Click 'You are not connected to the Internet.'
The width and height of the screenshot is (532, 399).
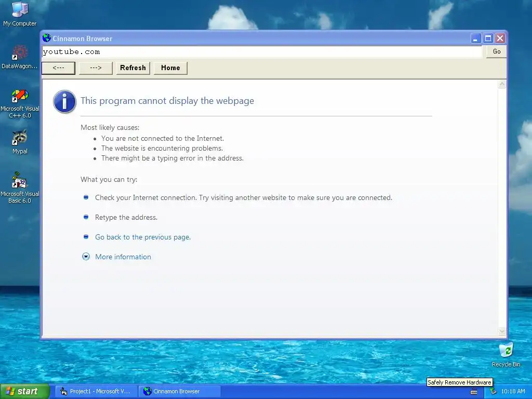[x=163, y=138]
